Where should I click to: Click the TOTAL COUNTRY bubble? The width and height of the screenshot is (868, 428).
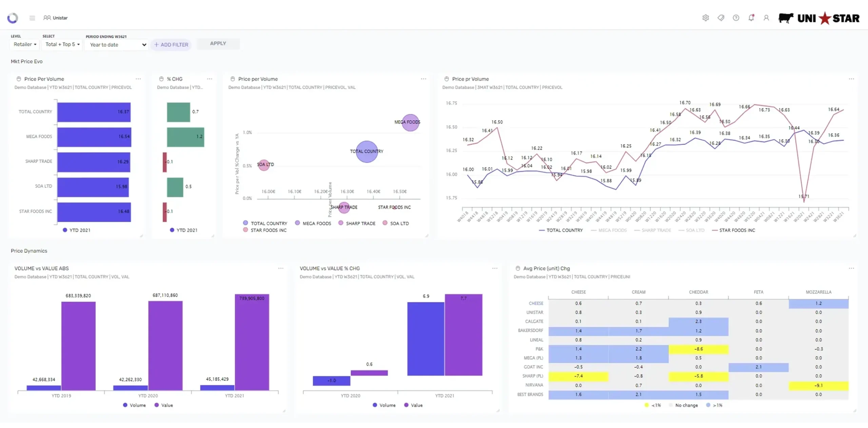(367, 152)
